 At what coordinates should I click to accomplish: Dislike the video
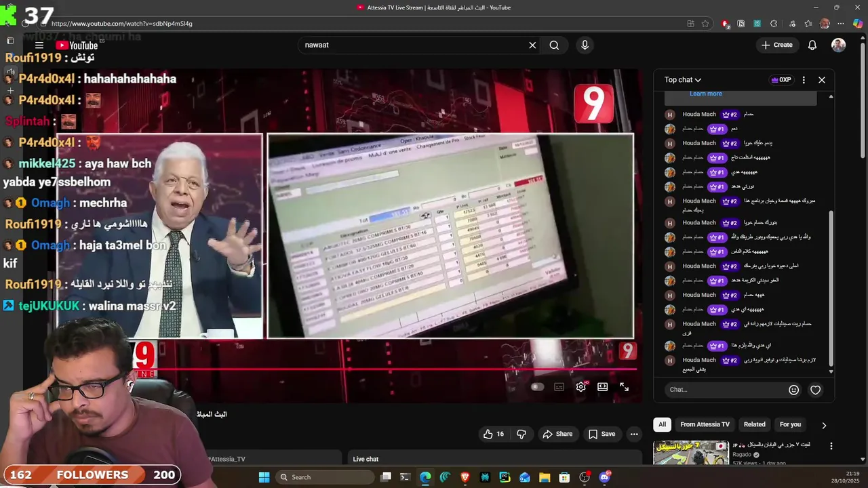pos(521,434)
